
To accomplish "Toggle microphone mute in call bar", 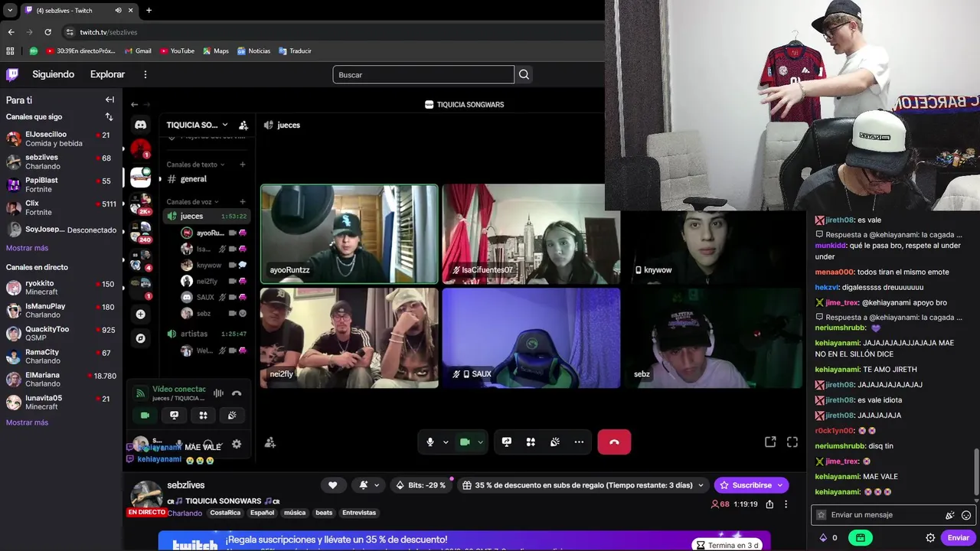I will pos(430,442).
